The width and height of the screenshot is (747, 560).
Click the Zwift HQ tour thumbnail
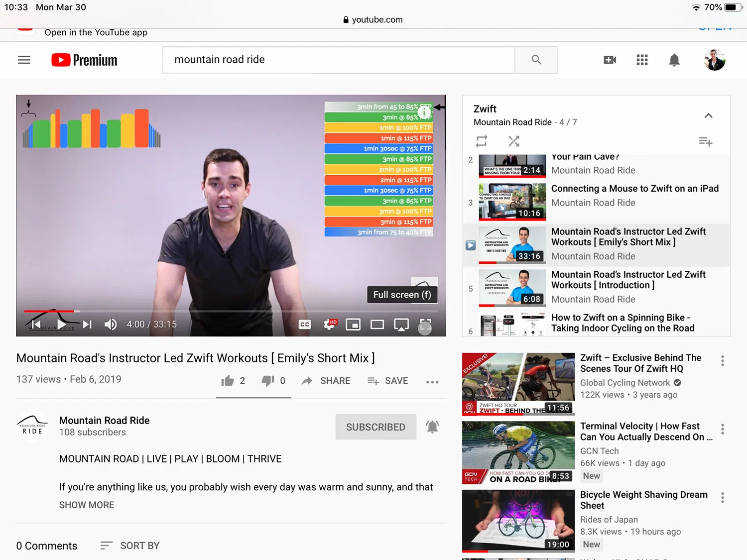(518, 384)
